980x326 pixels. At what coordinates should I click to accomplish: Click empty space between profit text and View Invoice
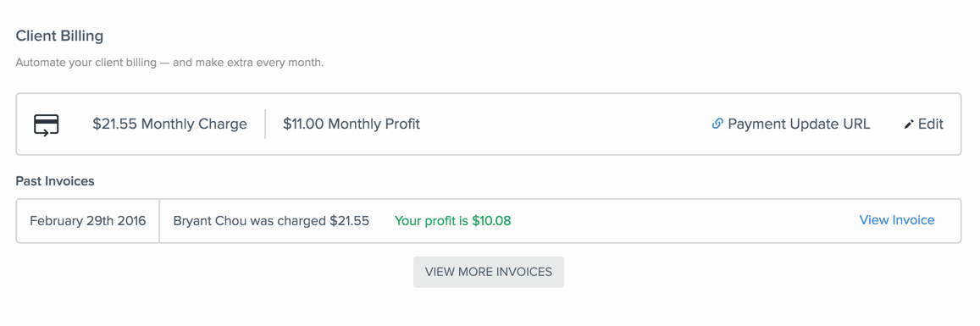[x=684, y=220]
